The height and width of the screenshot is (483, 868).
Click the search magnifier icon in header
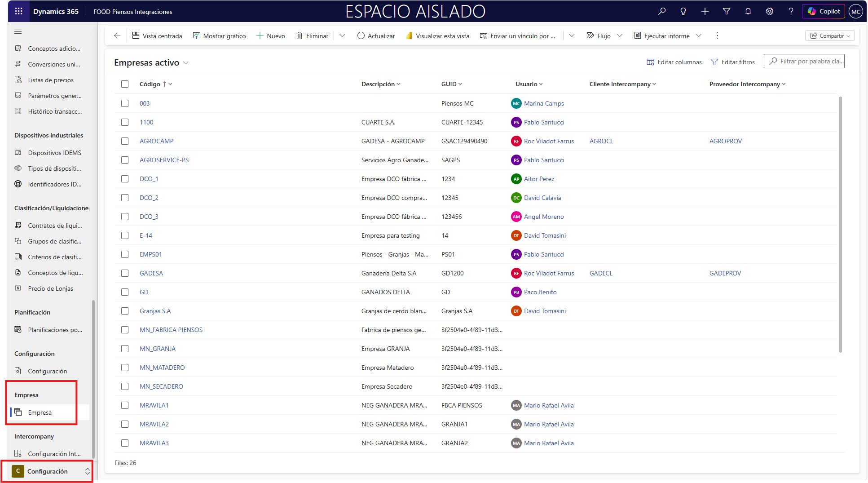click(x=662, y=11)
